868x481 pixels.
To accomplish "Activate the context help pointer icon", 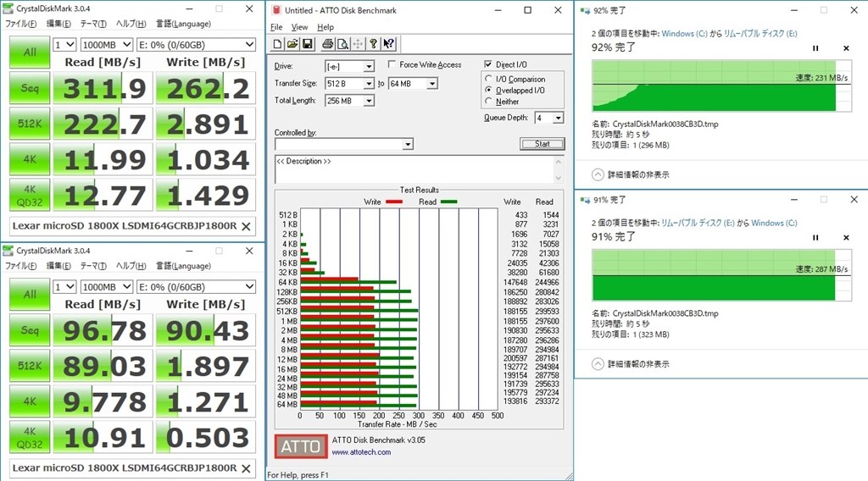I will 388,44.
